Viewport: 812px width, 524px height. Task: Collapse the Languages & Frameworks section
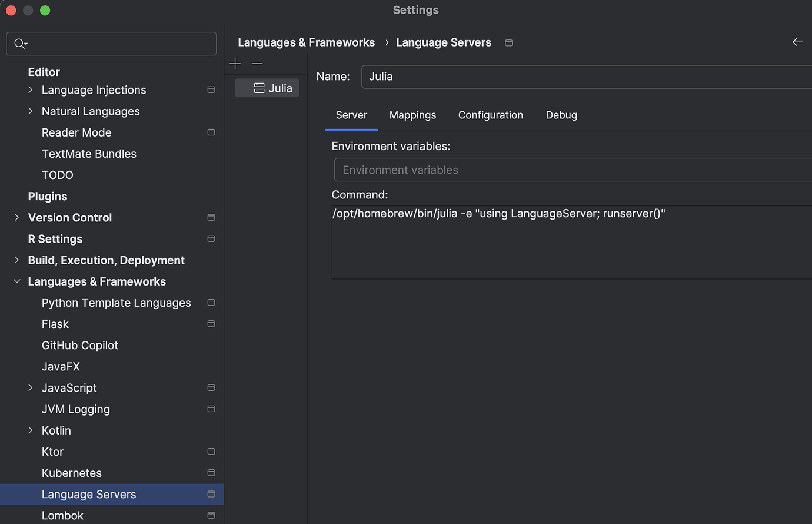16,281
